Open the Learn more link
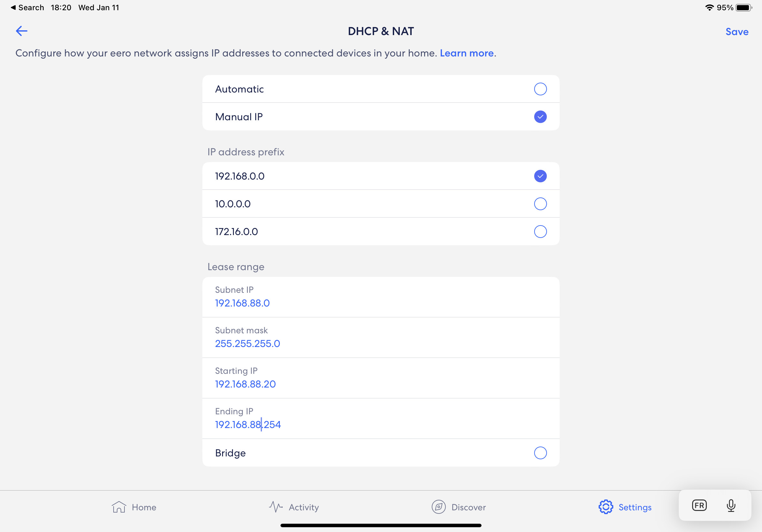Screen dimensions: 762x532 (466, 53)
